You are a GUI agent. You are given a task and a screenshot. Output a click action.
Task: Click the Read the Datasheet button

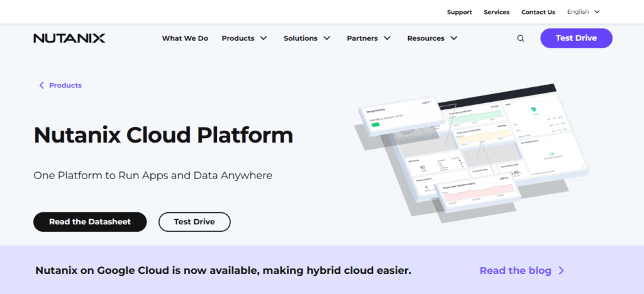click(90, 222)
